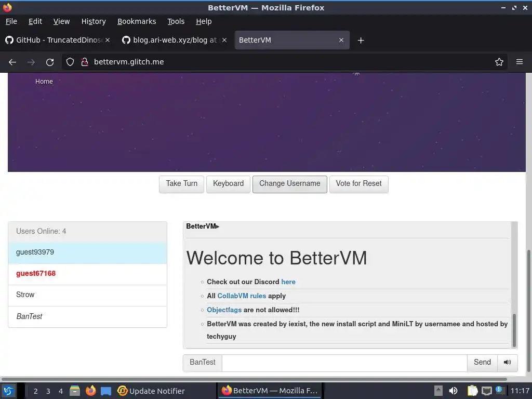Go back with the browser back arrow
The width and height of the screenshot is (532, 399).
pos(12,62)
